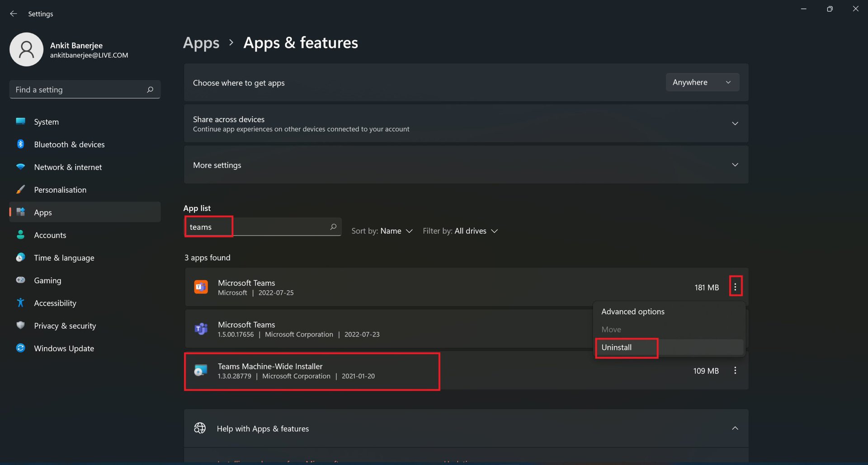Click the Apps breadcrumb link

pos(201,43)
